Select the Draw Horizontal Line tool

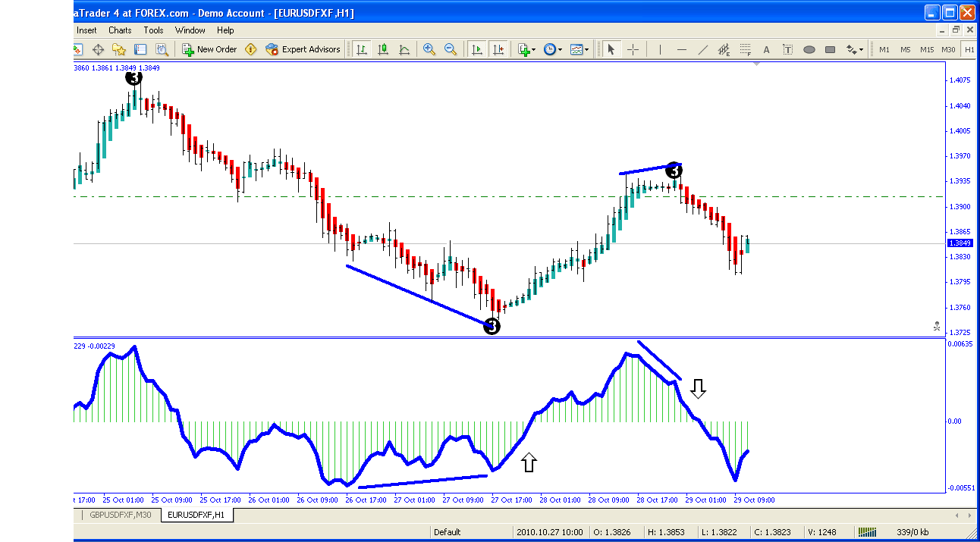682,49
